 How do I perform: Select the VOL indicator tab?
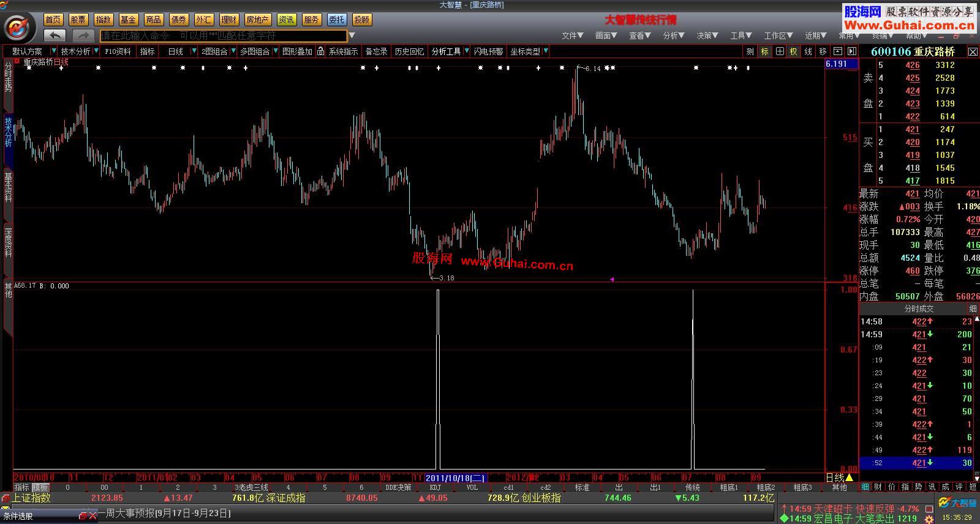click(x=472, y=487)
